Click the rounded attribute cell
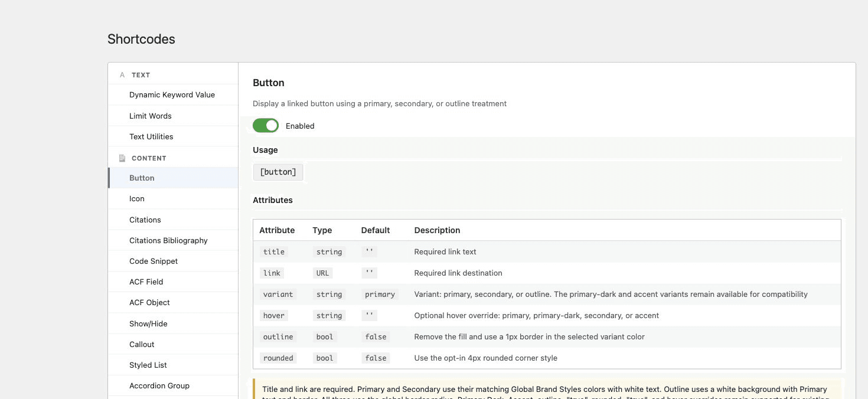Screen dimensions: 868x399 click(x=278, y=358)
